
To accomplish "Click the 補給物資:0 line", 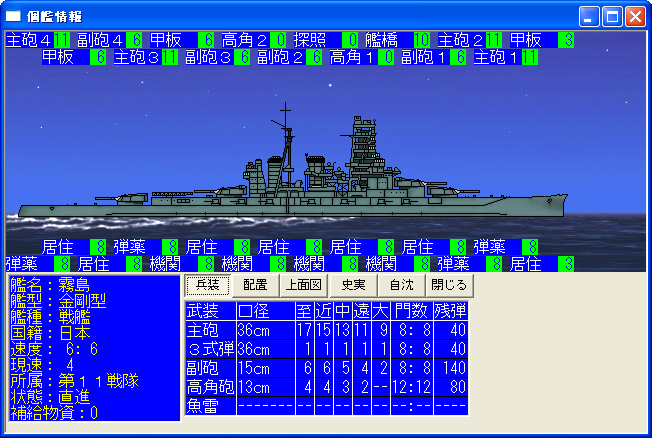I will [54, 413].
